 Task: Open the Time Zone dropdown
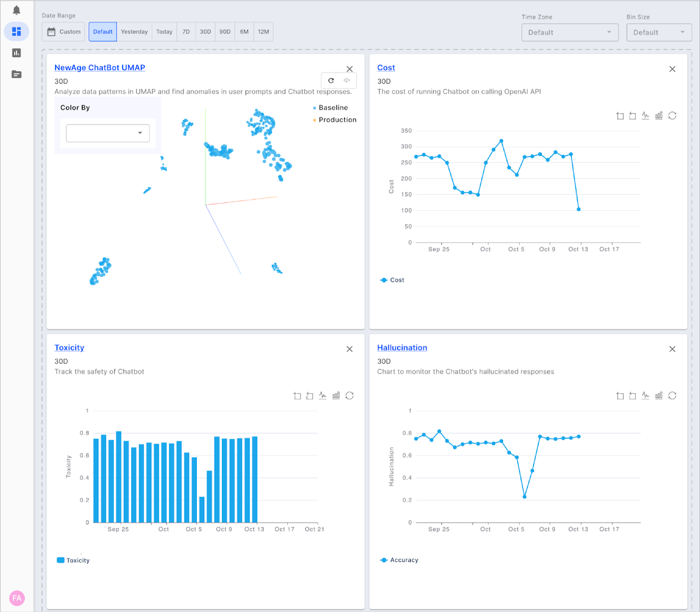pyautogui.click(x=570, y=32)
